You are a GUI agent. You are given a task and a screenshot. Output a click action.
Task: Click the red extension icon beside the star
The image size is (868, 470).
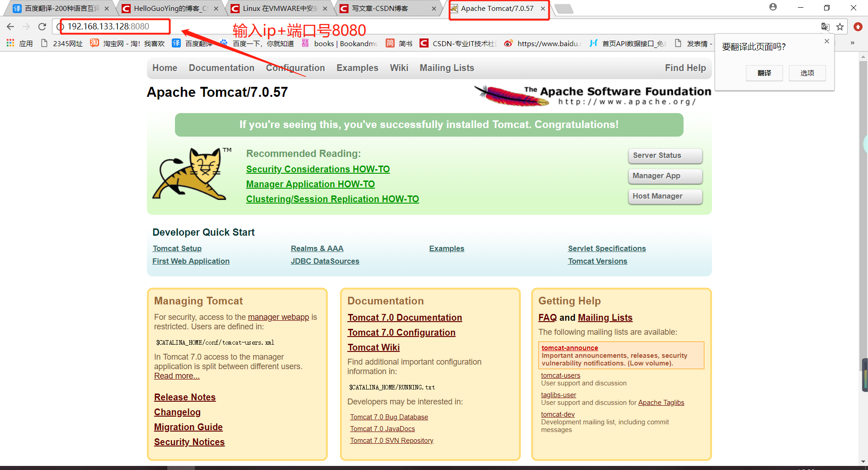pos(858,27)
